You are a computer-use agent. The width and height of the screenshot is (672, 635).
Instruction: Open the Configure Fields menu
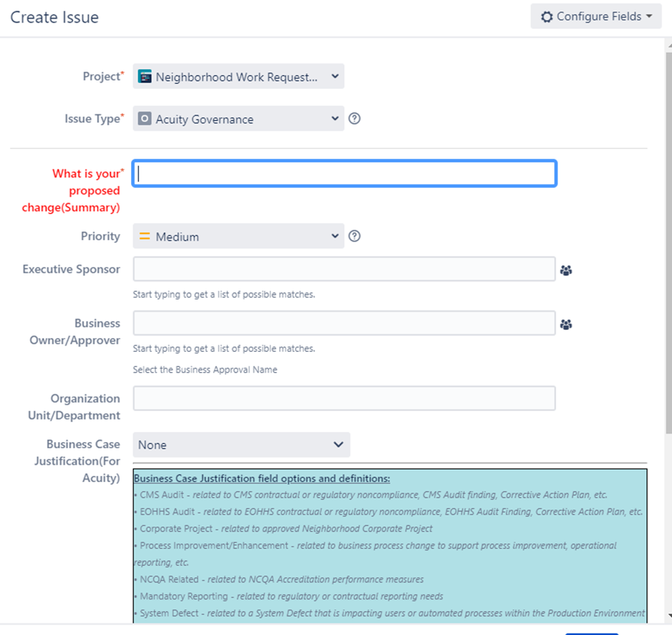coord(595,17)
